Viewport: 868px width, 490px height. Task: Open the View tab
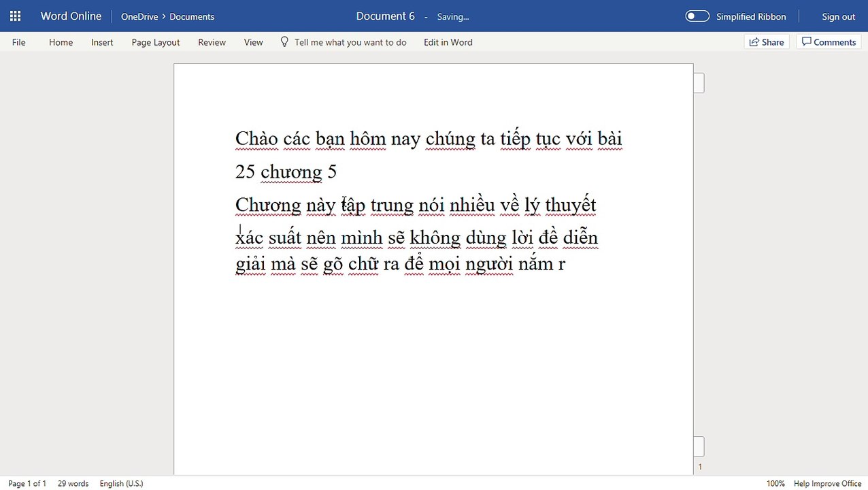(x=253, y=42)
